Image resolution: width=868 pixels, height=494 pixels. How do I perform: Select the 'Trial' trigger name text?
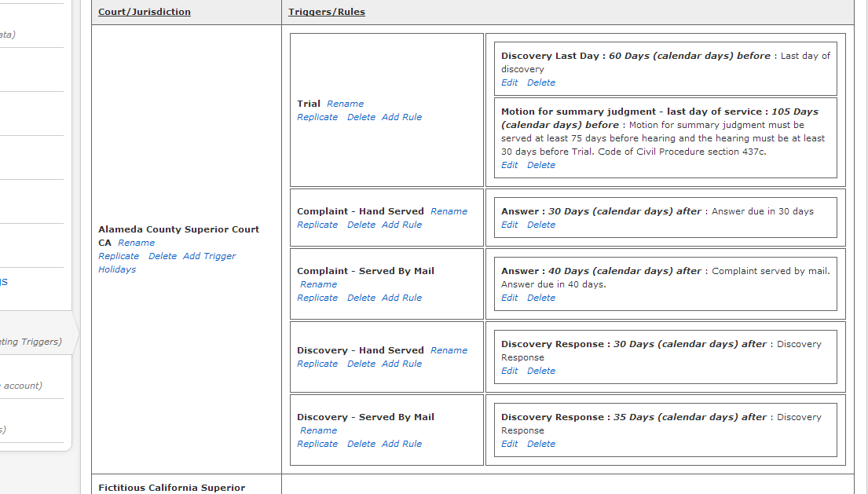[x=309, y=104]
